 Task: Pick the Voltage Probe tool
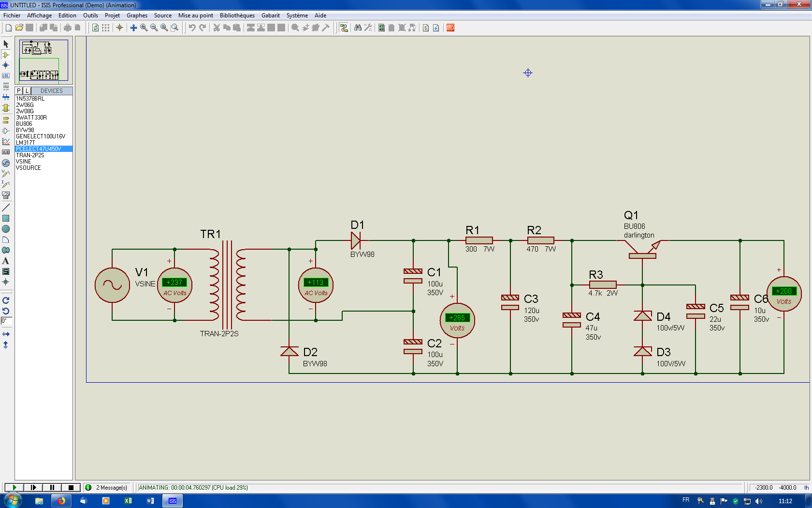click(x=6, y=174)
